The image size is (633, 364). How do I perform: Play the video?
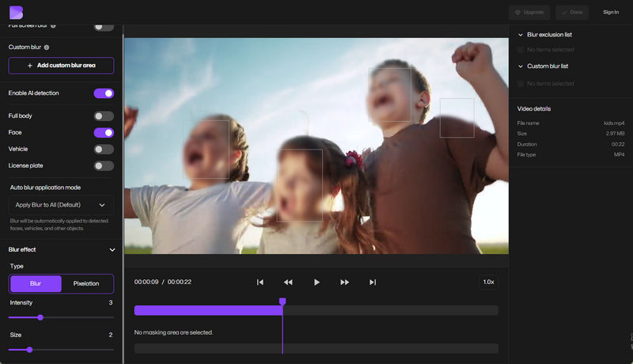coord(316,282)
